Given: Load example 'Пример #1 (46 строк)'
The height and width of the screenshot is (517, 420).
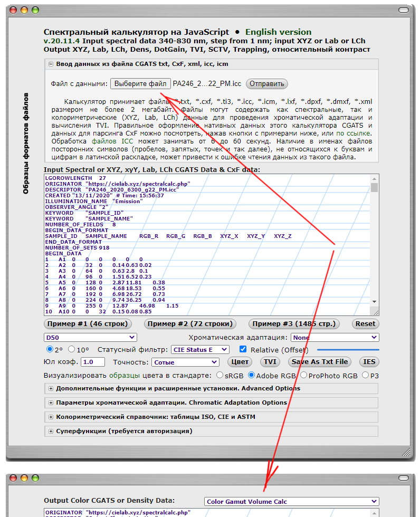Looking at the screenshot, I should pyautogui.click(x=87, y=324).
